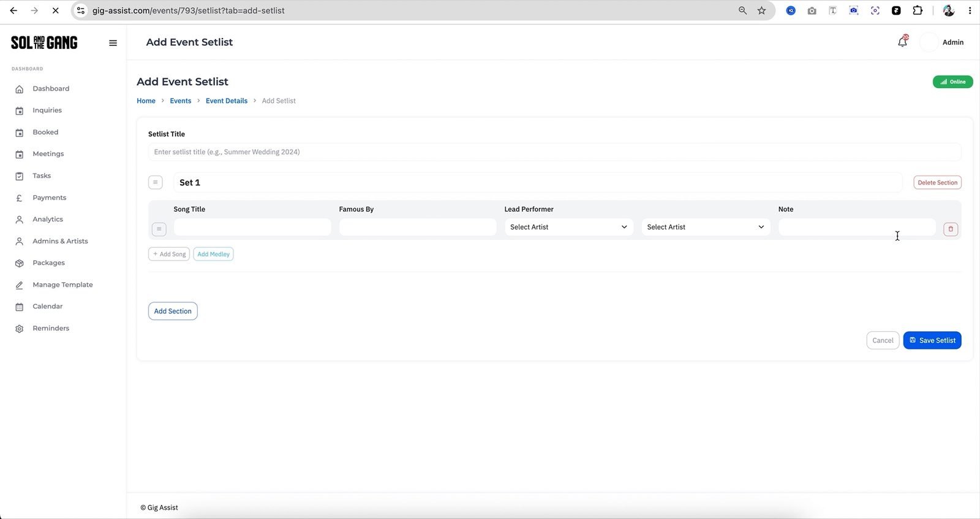Click the Add Song button
The image size is (980, 519).
click(x=169, y=254)
